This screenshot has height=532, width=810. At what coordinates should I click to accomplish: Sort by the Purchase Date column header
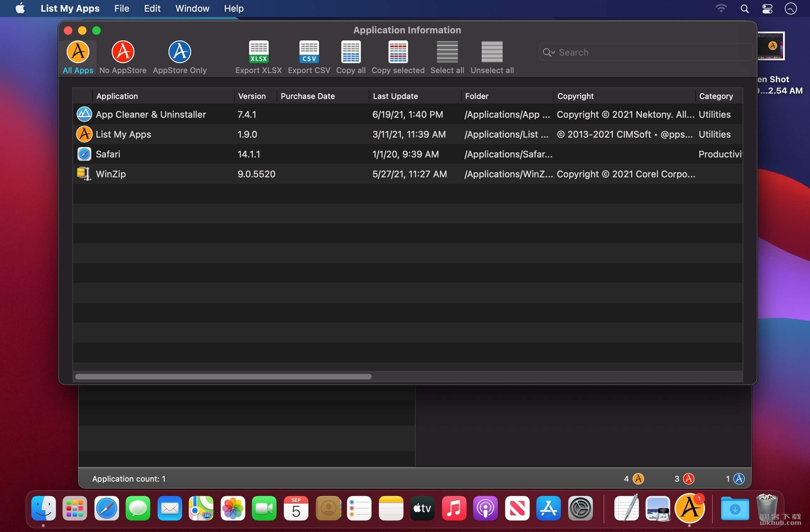click(x=323, y=96)
